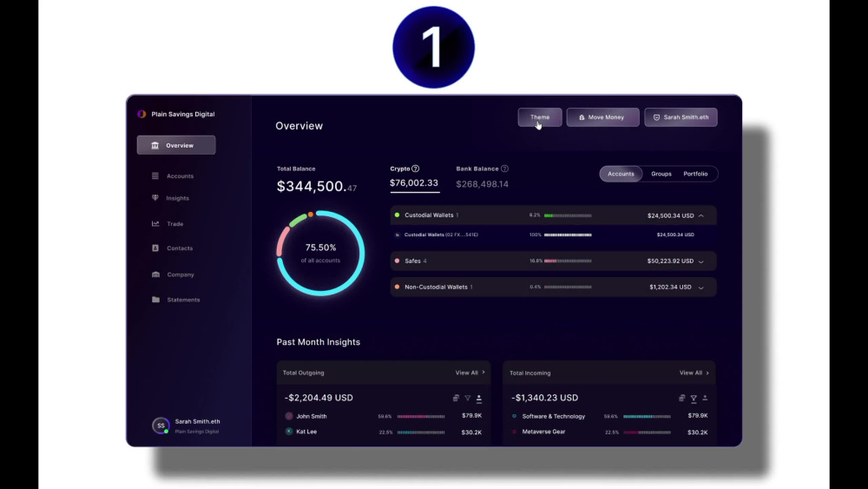Viewport: 868px width, 489px height.
Task: Click the 75.50% donut chart
Action: (x=320, y=253)
